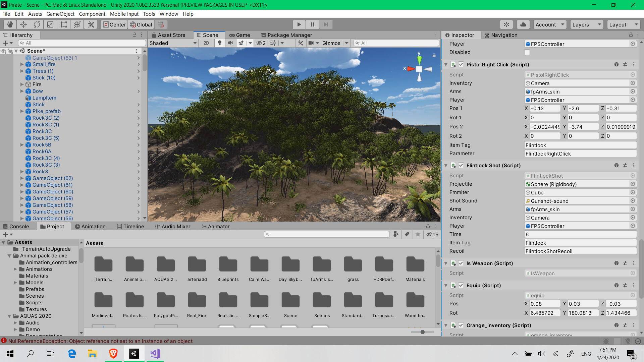Click the Pause button

tap(312, 24)
